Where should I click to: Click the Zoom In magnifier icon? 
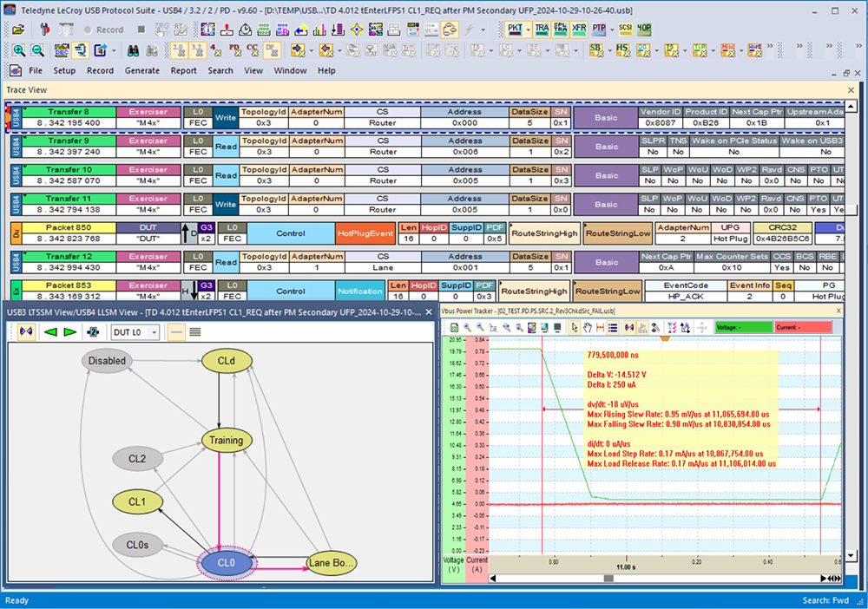coord(19,50)
